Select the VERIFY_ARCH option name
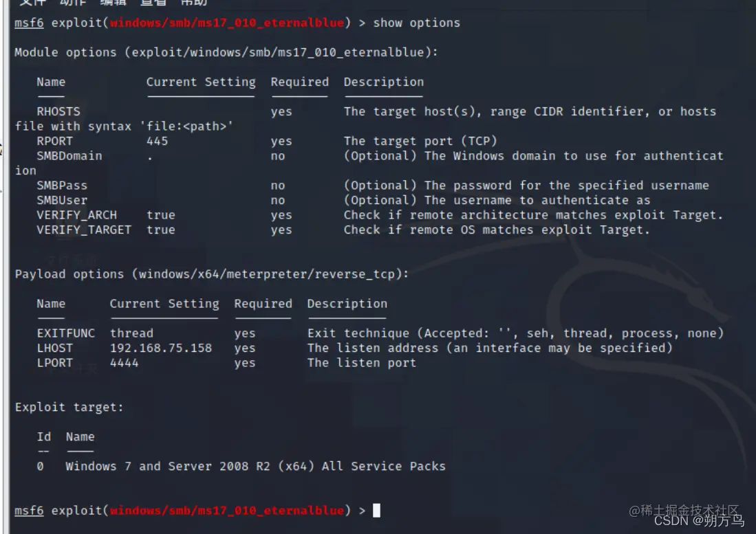This screenshot has width=756, height=534. point(76,215)
